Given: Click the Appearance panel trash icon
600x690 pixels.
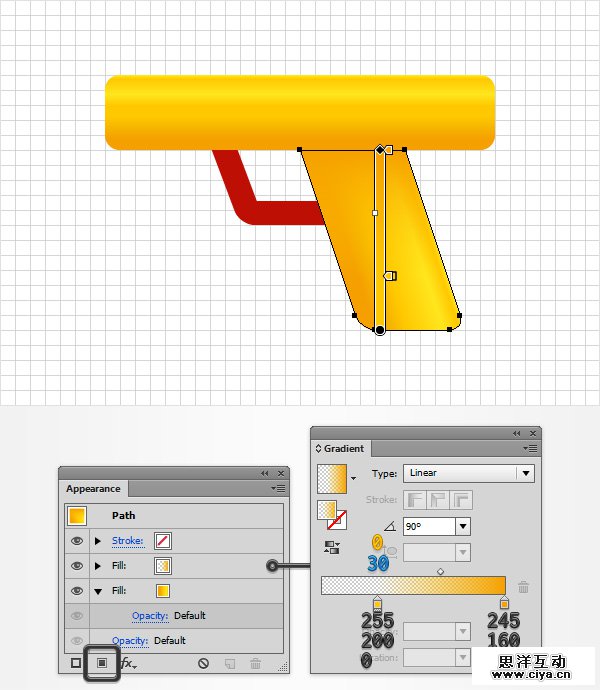Looking at the screenshot, I should (x=255, y=663).
